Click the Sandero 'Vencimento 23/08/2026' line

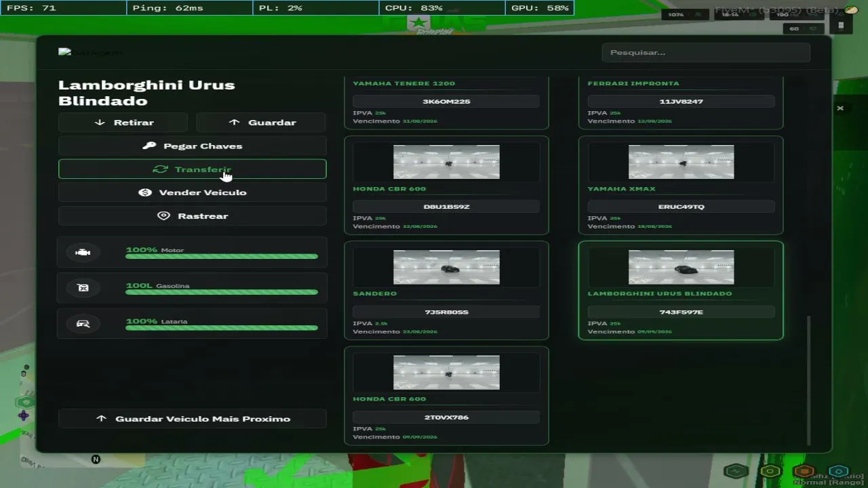pyautogui.click(x=395, y=331)
